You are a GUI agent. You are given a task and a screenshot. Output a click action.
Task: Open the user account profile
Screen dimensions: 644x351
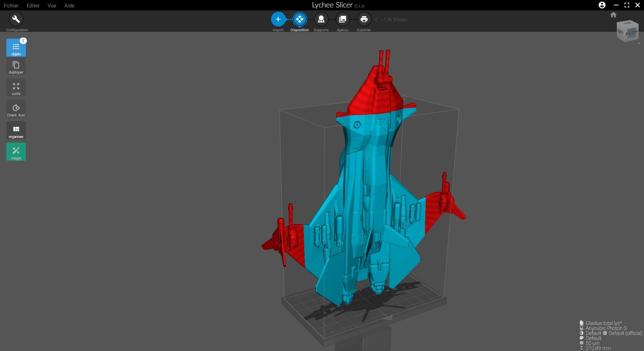[x=602, y=5]
